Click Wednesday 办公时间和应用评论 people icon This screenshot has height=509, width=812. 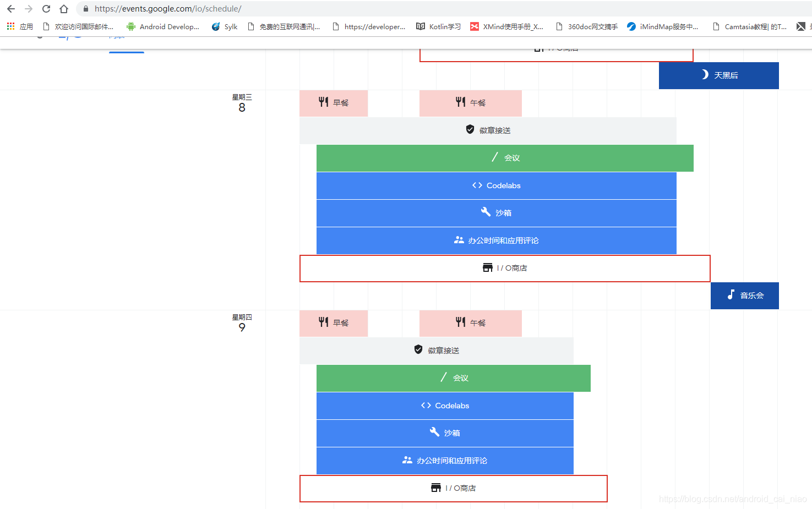tap(459, 240)
